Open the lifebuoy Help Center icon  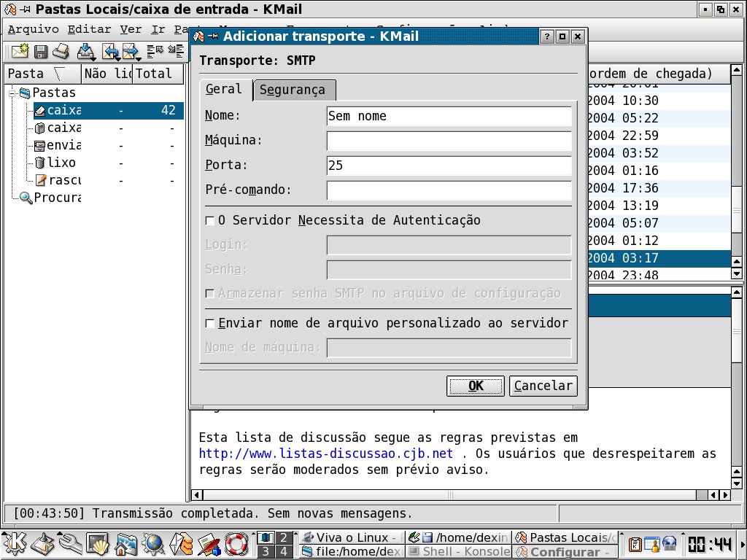tap(236, 544)
